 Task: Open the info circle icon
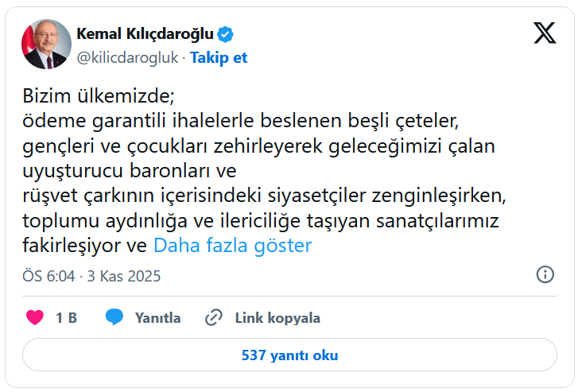545,275
